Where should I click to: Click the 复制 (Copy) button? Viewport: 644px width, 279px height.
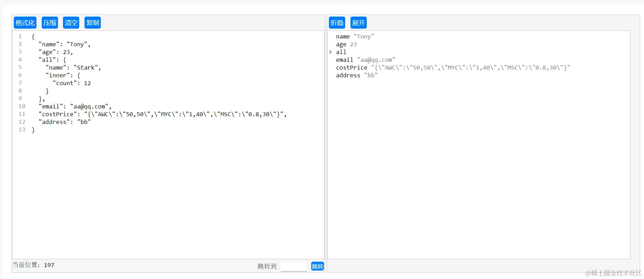click(x=93, y=23)
